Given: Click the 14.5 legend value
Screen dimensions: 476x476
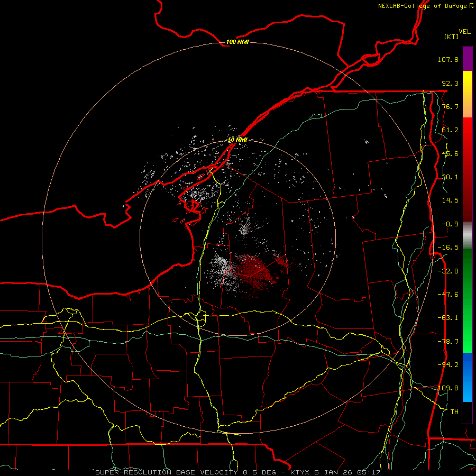Looking at the screenshot, I should (450, 200).
